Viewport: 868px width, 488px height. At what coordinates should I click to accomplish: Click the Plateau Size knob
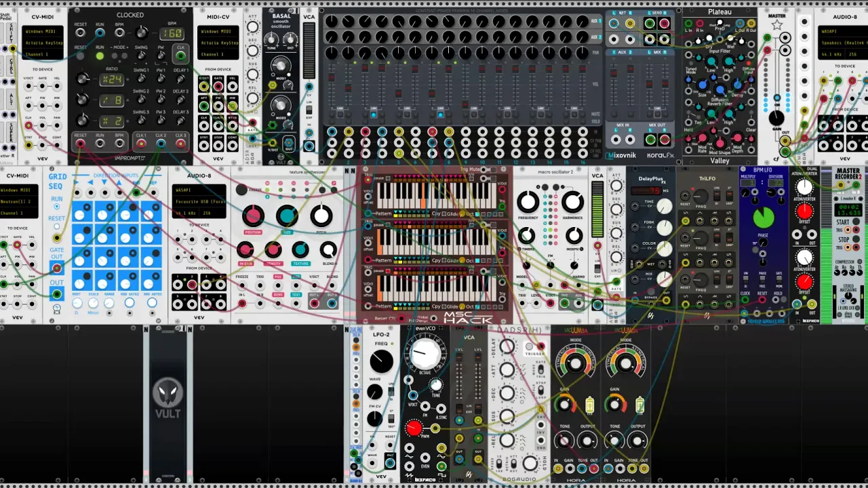point(703,86)
